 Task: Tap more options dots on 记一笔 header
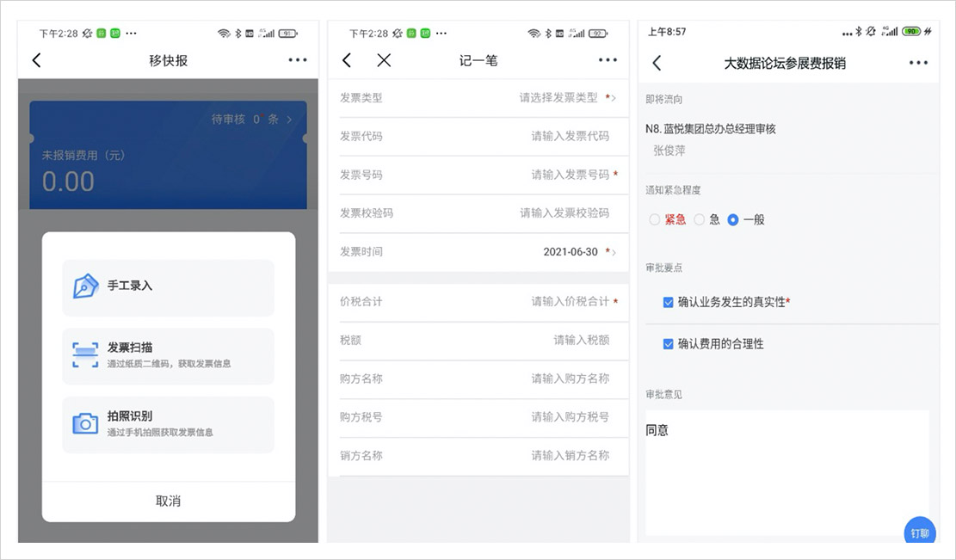[x=608, y=60]
